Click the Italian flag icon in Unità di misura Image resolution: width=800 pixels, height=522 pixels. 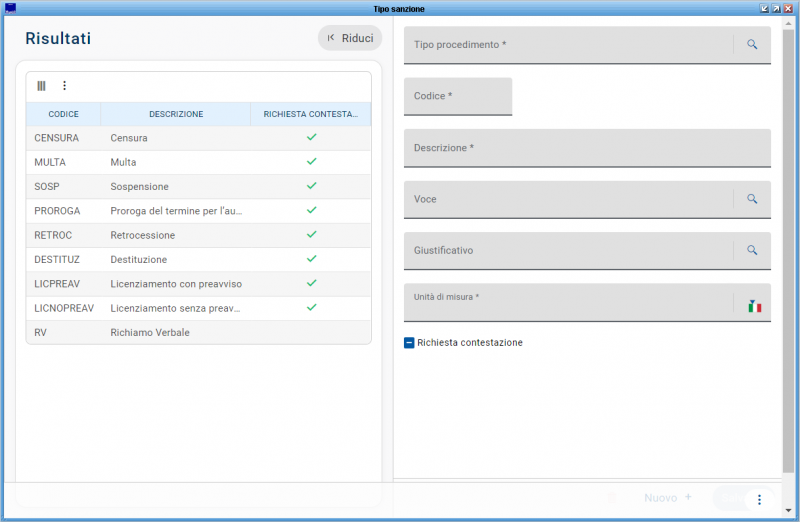(754, 305)
